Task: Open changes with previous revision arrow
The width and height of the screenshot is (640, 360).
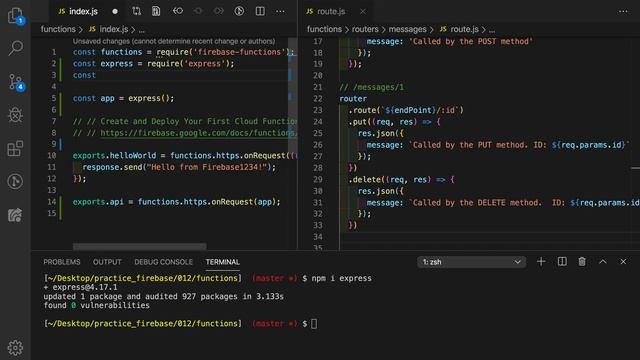Action: (x=178, y=11)
